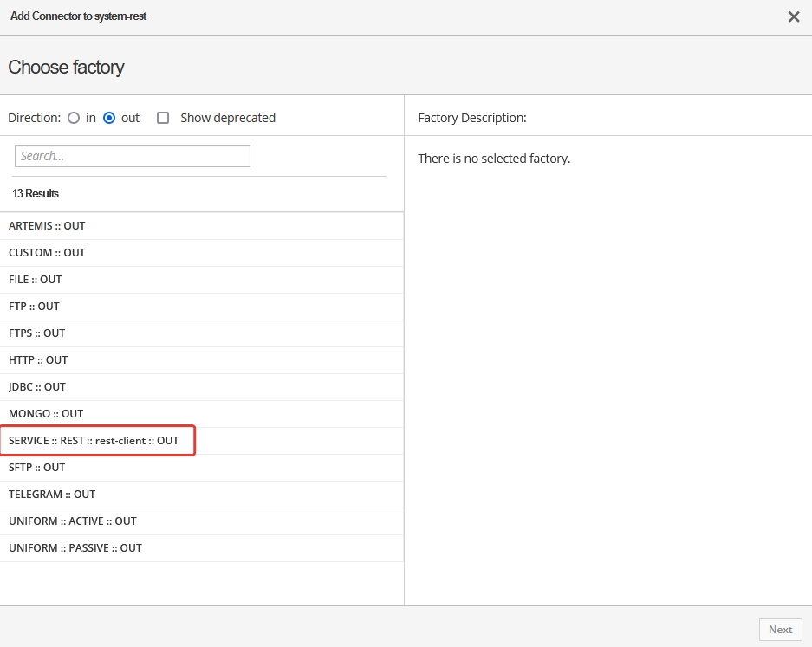Select the MONGO :: OUT factory

(46, 414)
